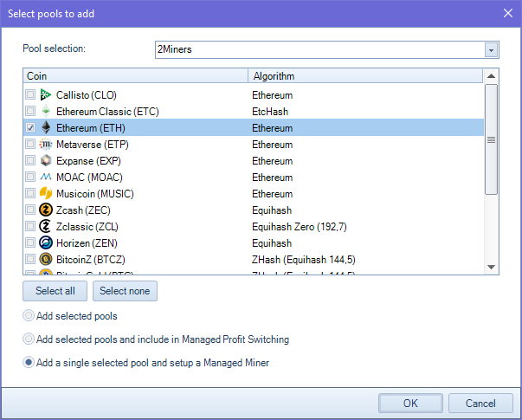The image size is (522, 420).
Task: Check the Expanse (EXP) checkbox
Action: (30, 160)
